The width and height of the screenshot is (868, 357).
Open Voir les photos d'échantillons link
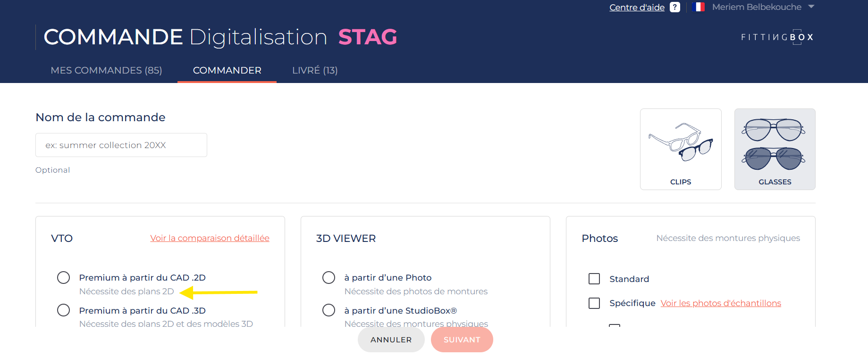coord(721,303)
